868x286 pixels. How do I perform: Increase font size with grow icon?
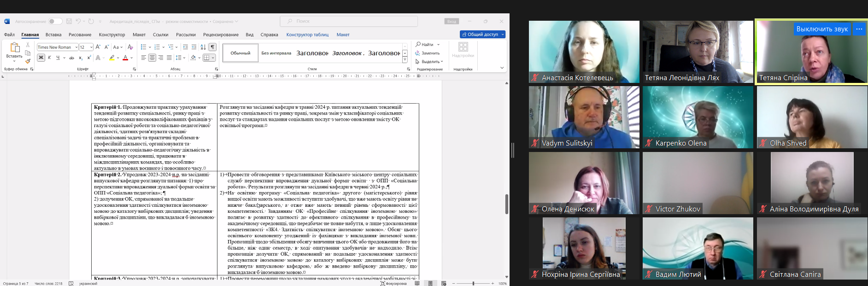point(98,47)
